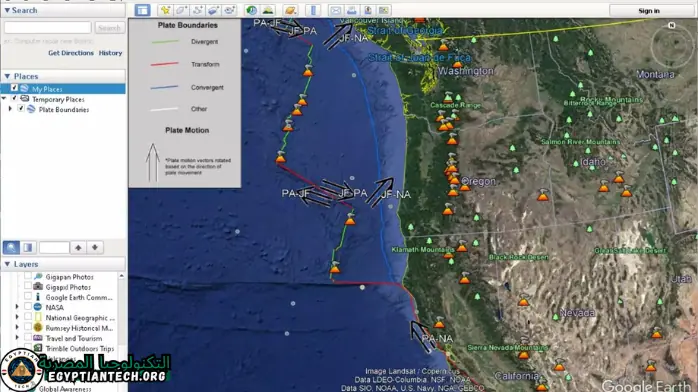Collapse the Search panel
This screenshot has height=392, width=698.
[7, 10]
